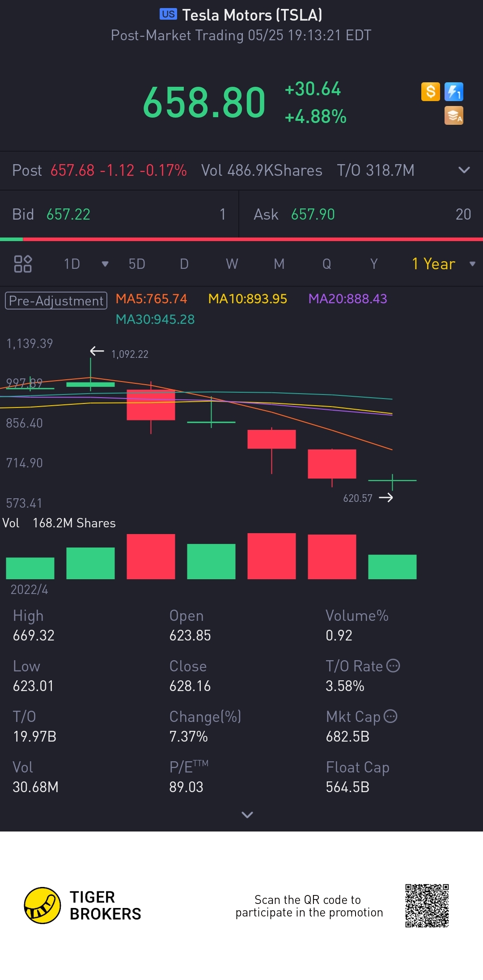Tap the US market flag badge
The height and width of the screenshot is (980, 483).
point(168,14)
